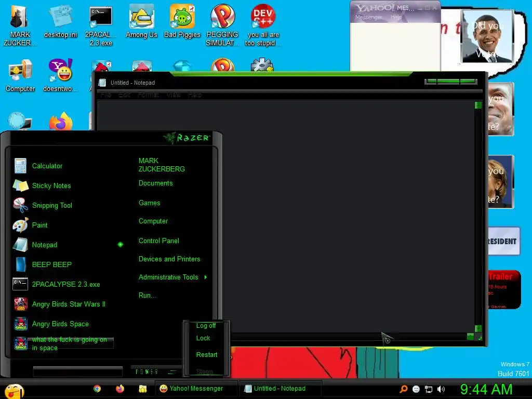Click the magnifier tray icon

403,389
